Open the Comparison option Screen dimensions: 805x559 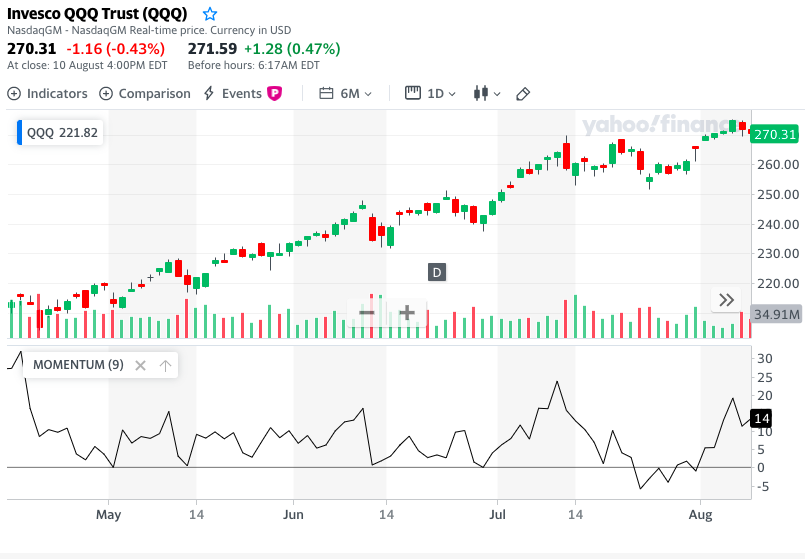click(145, 93)
